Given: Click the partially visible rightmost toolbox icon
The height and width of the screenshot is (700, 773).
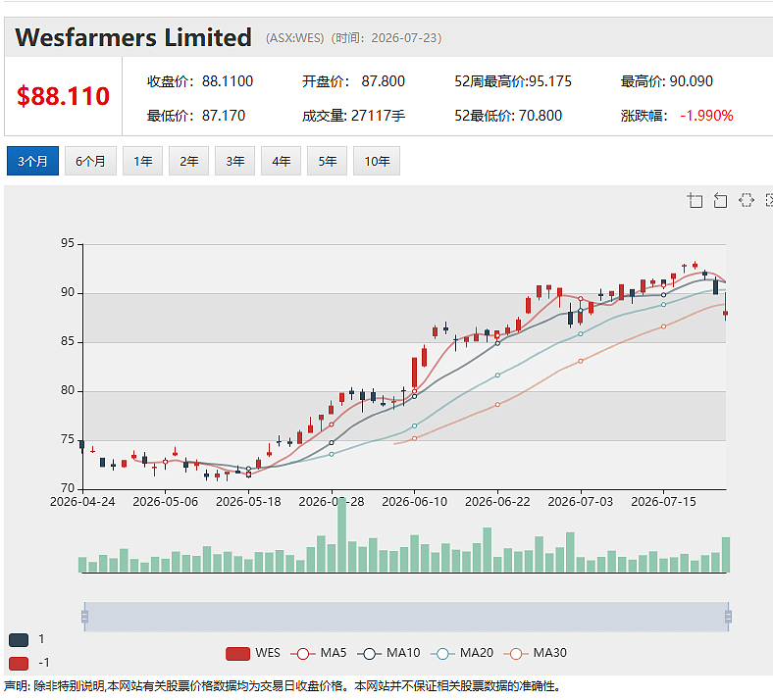Looking at the screenshot, I should point(769,200).
